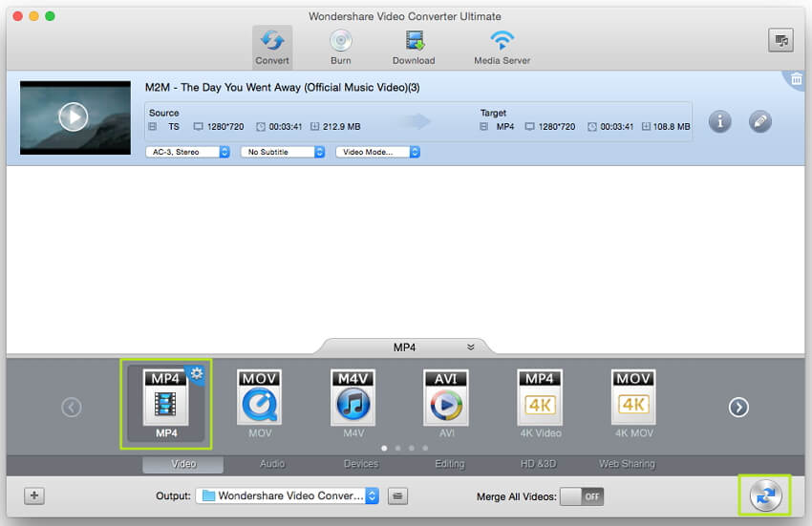Go to next formats page arrow
Viewport: 812px width, 526px height.
(x=738, y=407)
